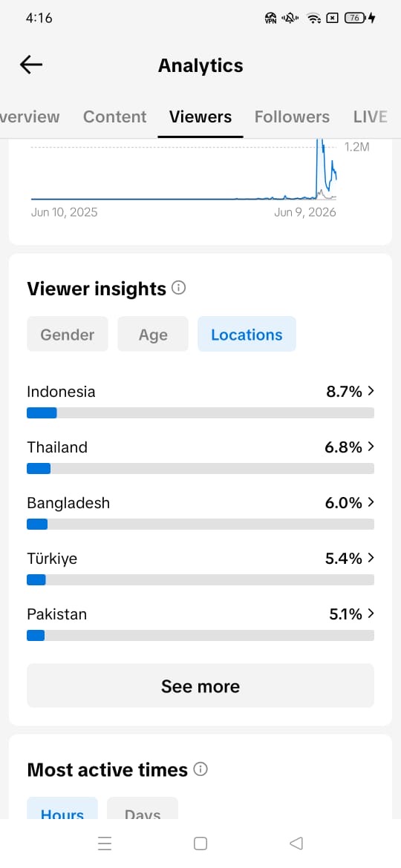Tap the Android recent apps menu icon

point(105,843)
